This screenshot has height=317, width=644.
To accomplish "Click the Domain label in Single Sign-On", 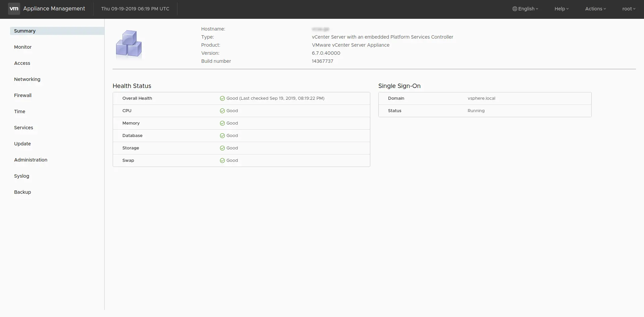I will 396,98.
